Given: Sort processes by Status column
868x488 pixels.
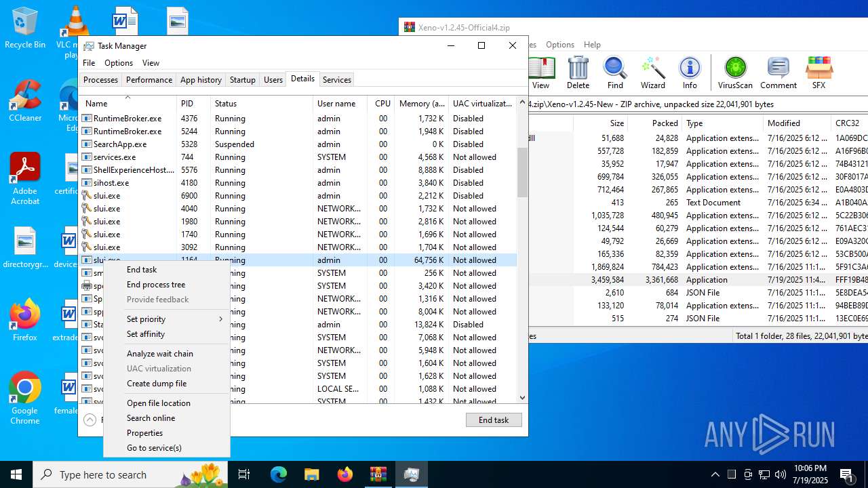Looking at the screenshot, I should (262, 104).
